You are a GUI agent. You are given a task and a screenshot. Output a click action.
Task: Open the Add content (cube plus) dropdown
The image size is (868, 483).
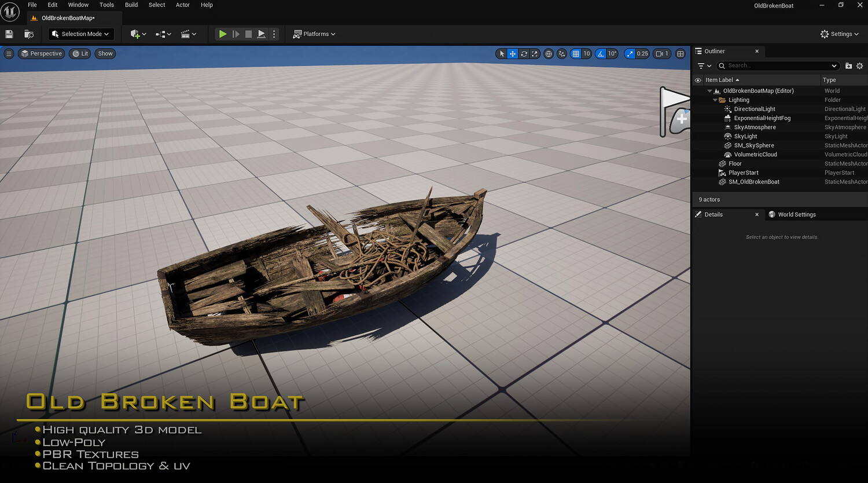click(x=138, y=34)
